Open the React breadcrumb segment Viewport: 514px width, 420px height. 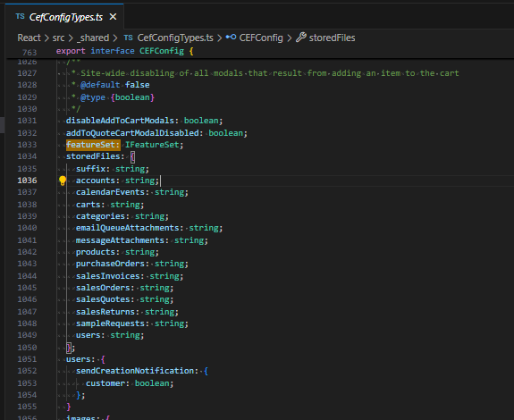pyautogui.click(x=29, y=38)
